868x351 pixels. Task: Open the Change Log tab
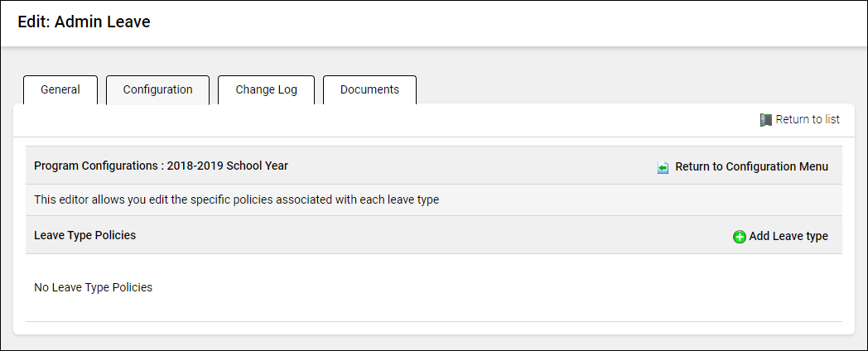point(266,90)
